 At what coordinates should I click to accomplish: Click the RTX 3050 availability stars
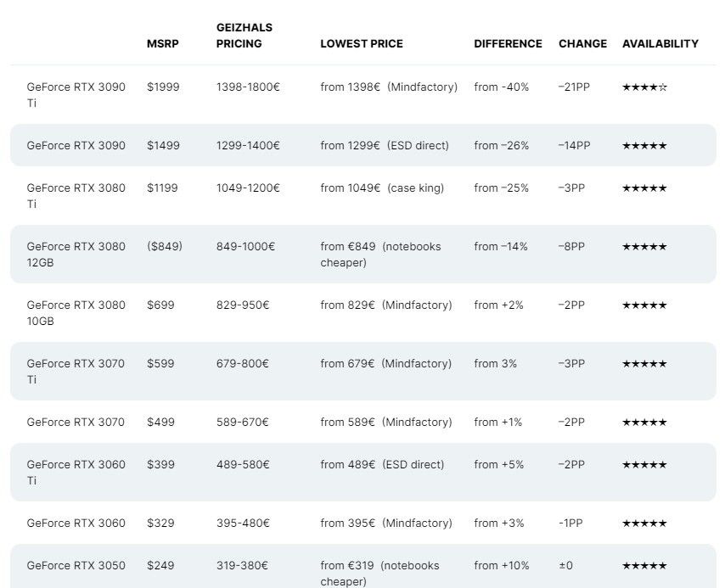(644, 565)
